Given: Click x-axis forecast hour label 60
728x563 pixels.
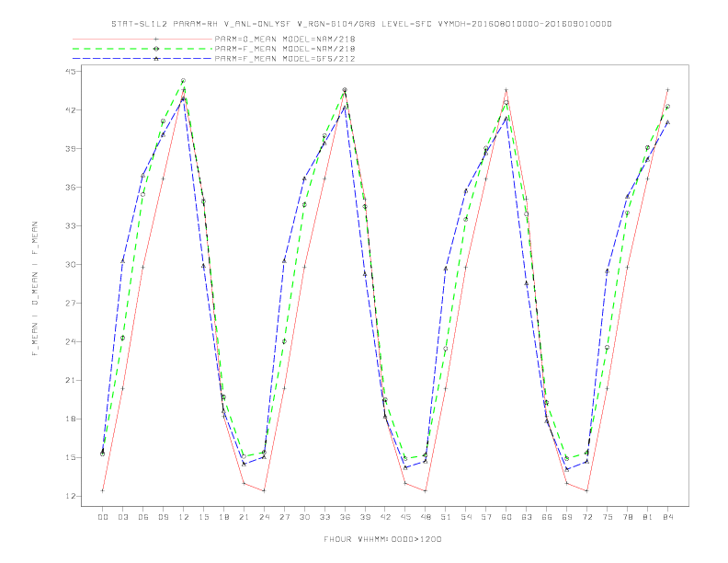Looking at the screenshot, I should pos(506,517).
